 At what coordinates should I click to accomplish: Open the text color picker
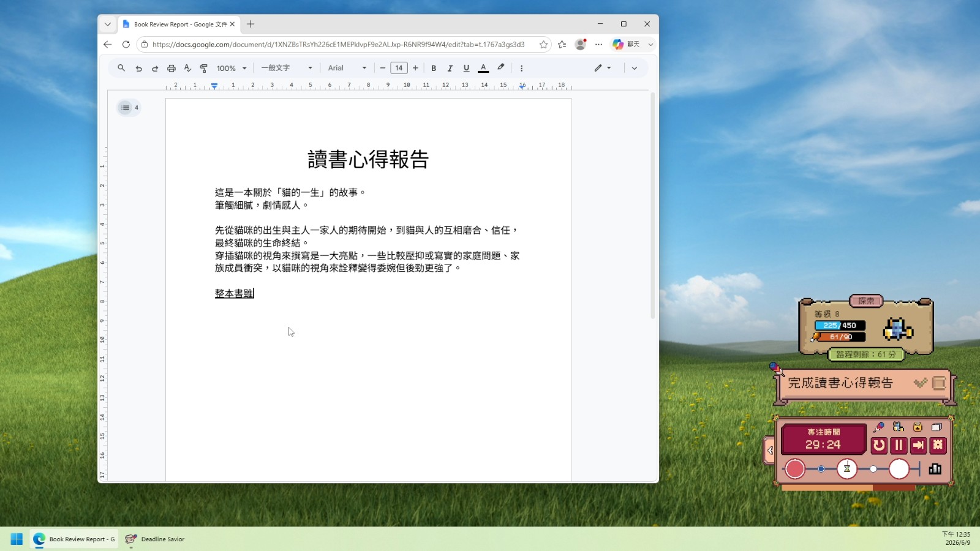tap(483, 68)
